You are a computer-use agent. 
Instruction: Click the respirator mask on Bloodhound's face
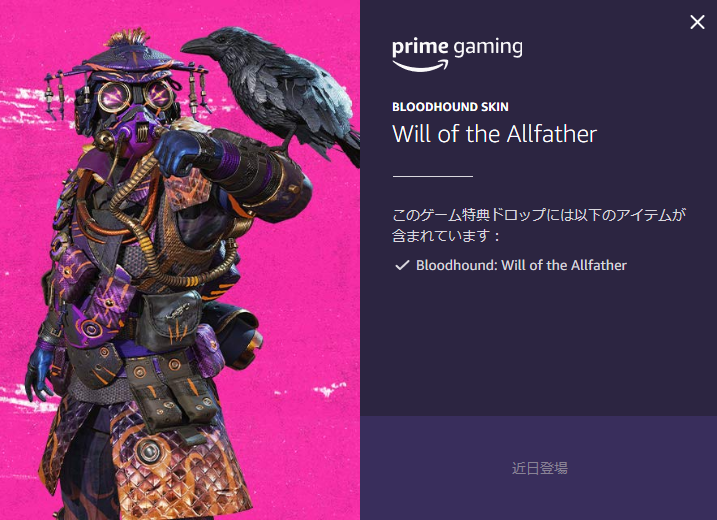point(133,130)
